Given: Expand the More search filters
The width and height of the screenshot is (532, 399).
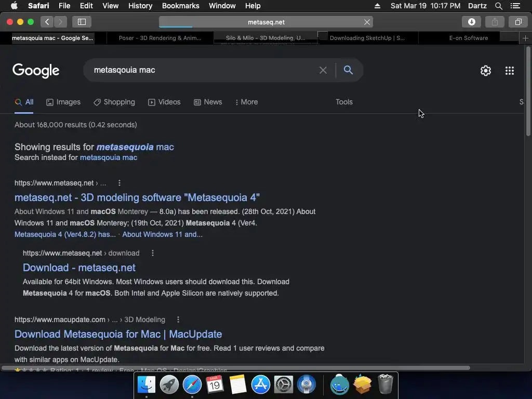Looking at the screenshot, I should [x=246, y=102].
